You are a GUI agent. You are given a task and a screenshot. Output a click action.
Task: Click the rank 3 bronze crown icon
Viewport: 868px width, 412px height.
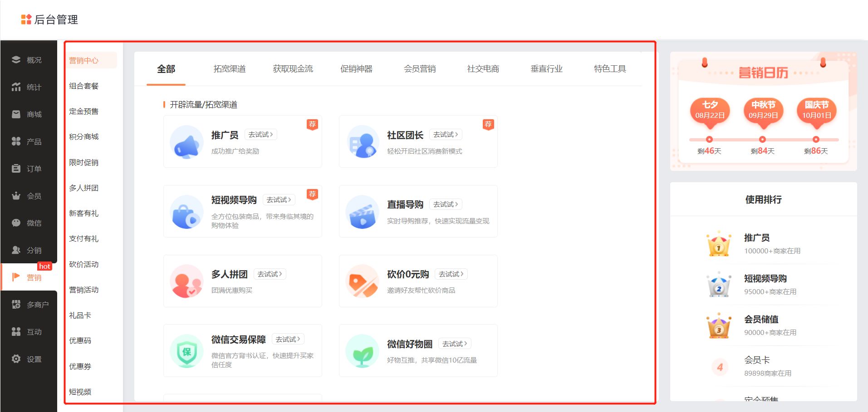coord(719,325)
